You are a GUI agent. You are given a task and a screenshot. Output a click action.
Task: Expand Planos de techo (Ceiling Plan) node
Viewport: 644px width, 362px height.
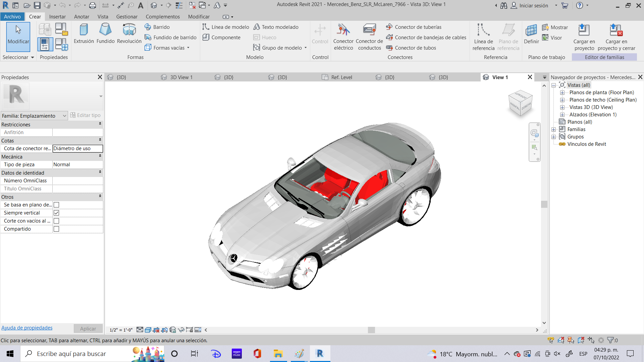click(562, 100)
